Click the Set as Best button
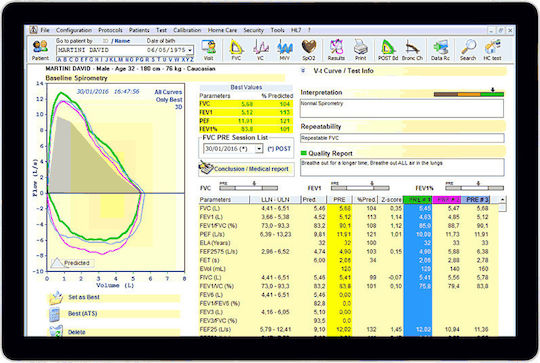 [x=84, y=297]
